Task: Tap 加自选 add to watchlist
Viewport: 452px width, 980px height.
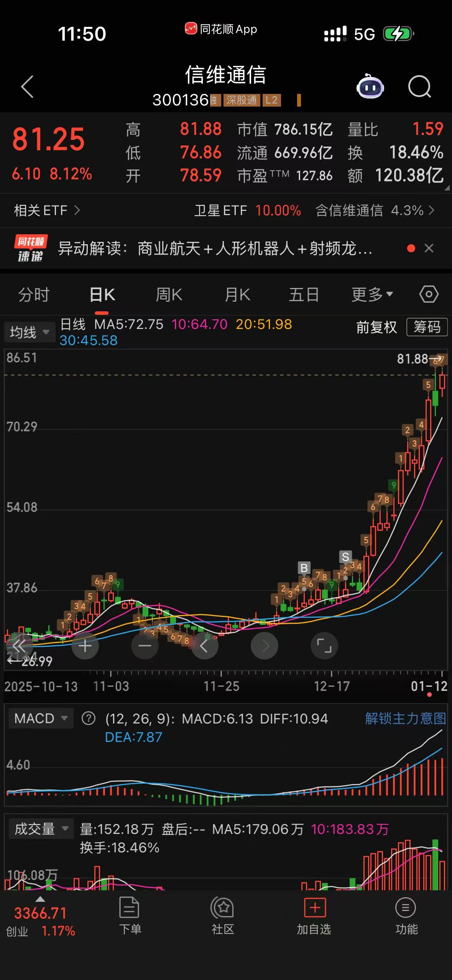Action: (x=314, y=916)
